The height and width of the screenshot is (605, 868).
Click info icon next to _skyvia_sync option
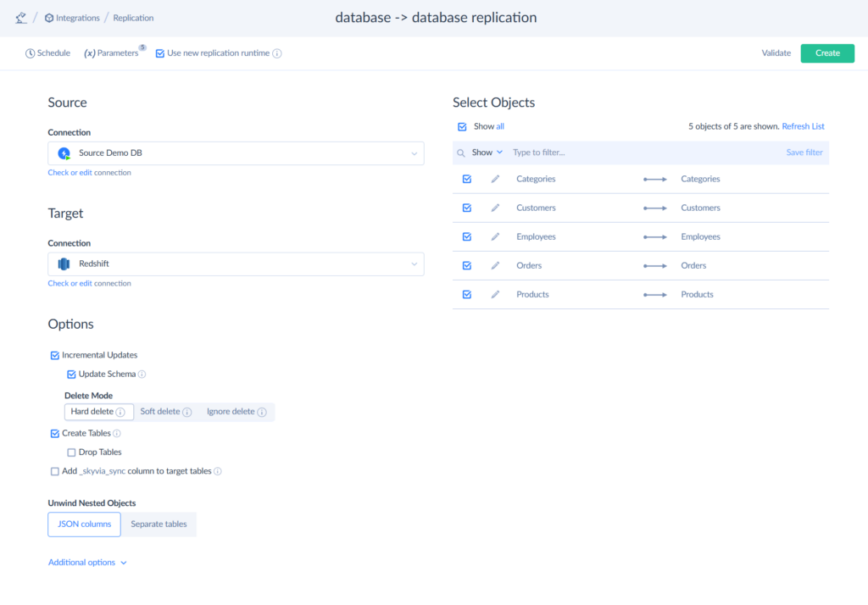218,471
